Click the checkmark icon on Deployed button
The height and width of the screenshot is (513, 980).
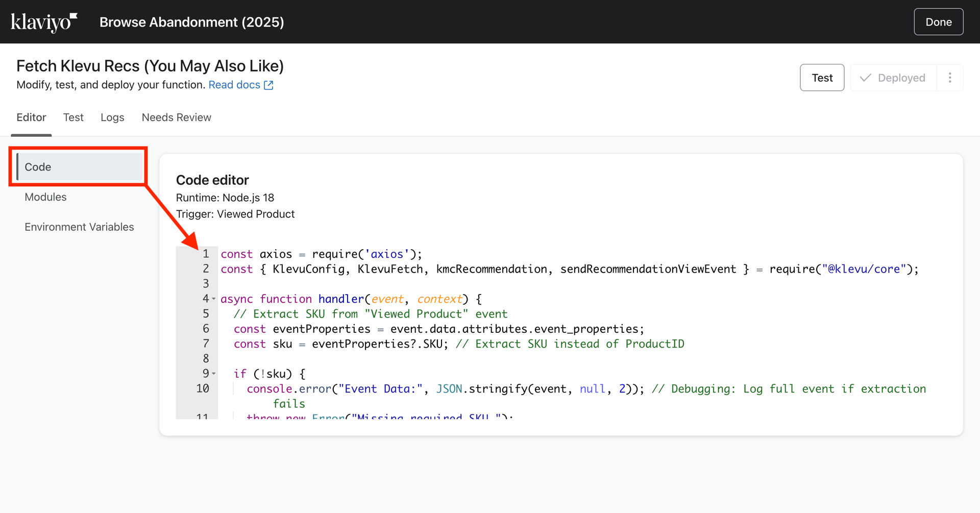point(865,78)
